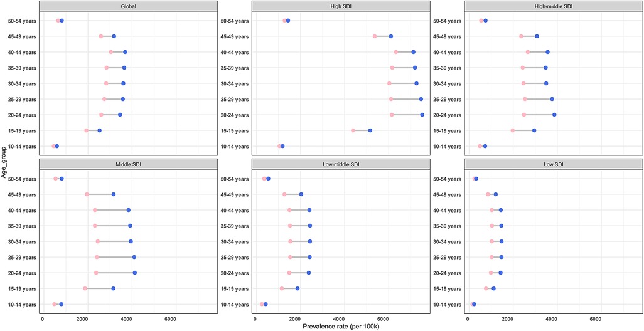Select pink dot for 45-49 years in Low SDI

pyautogui.click(x=488, y=194)
